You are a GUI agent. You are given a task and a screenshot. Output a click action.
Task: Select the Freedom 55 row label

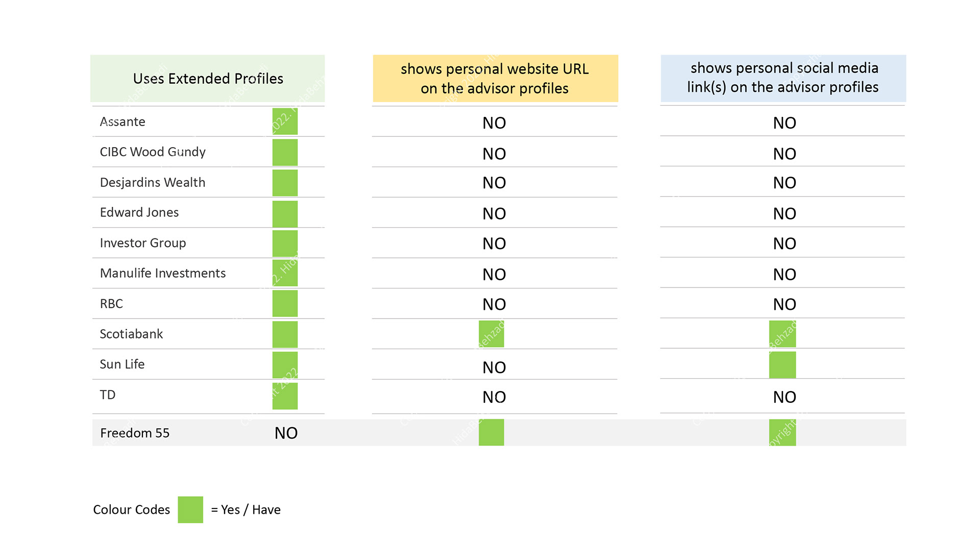point(135,433)
